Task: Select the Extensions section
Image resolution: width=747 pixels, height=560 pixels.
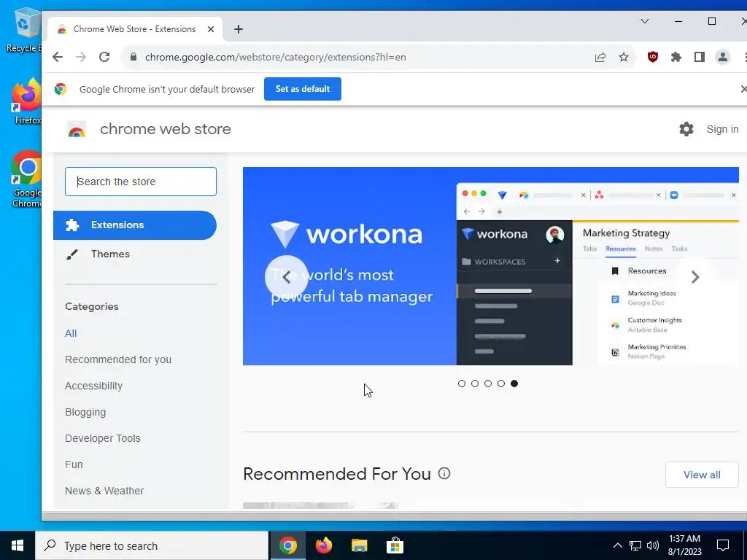Action: click(135, 225)
